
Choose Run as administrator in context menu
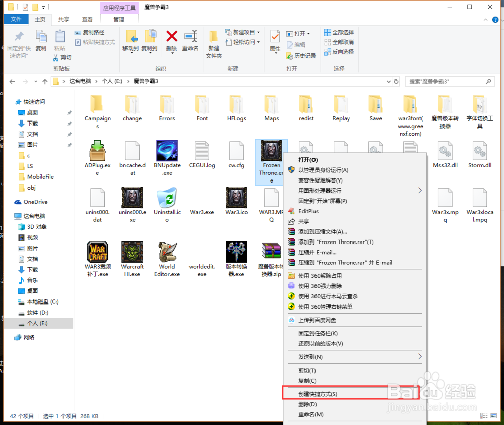coord(355,170)
